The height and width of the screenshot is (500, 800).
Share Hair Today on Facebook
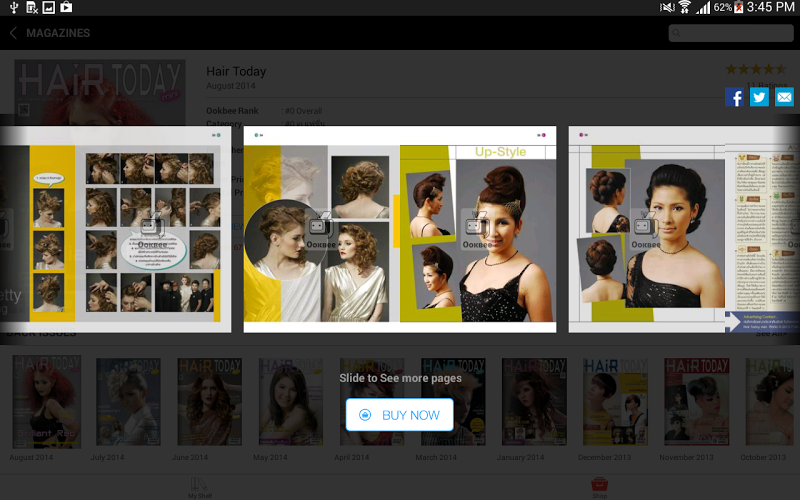pyautogui.click(x=734, y=96)
